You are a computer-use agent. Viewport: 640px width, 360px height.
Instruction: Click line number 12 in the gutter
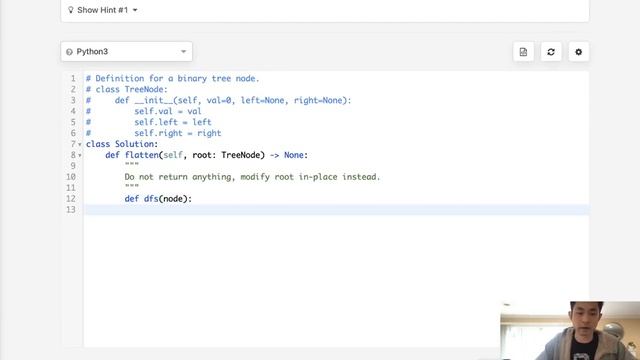pyautogui.click(x=71, y=199)
